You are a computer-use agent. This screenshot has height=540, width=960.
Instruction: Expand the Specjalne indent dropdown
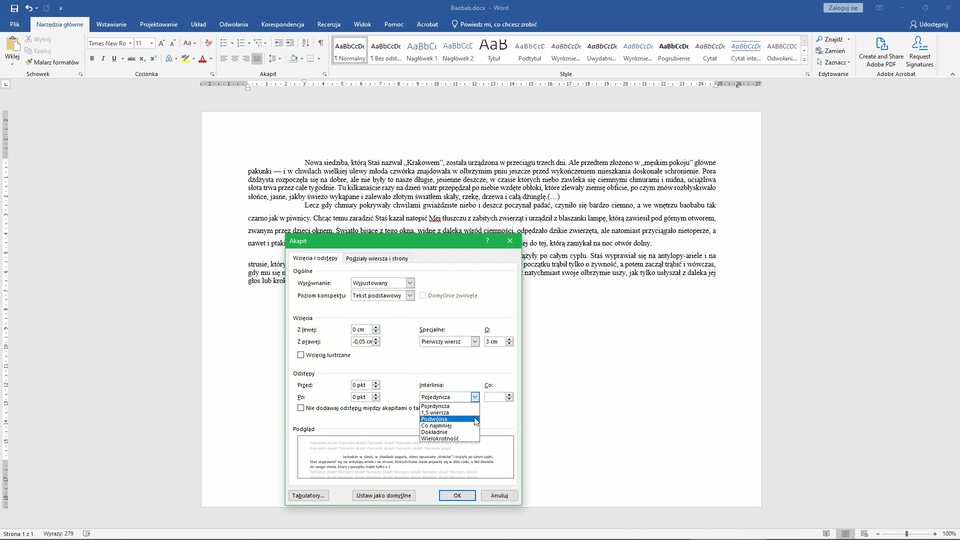pos(475,341)
